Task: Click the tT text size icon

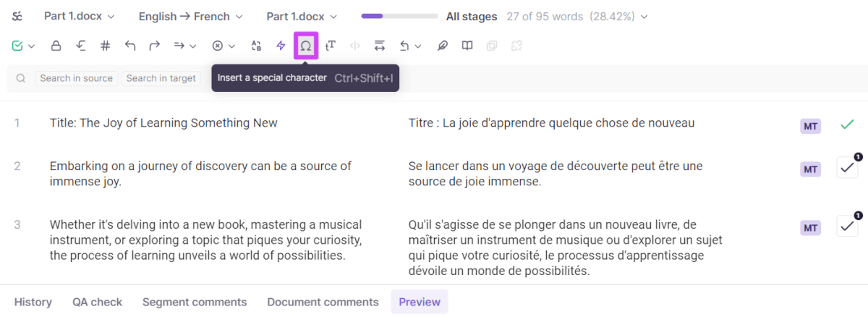Action: (331, 46)
